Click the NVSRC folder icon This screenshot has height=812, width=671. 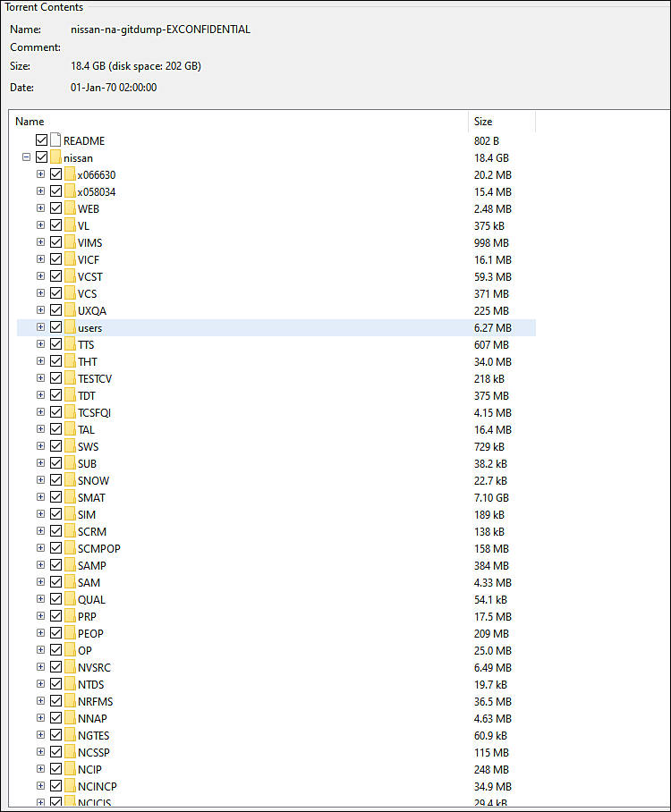(70, 666)
